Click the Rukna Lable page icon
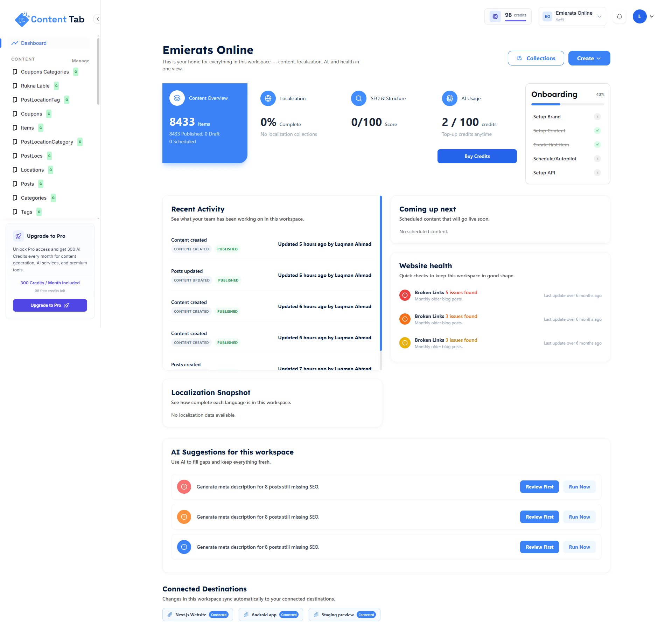This screenshot has width=672, height=638. click(x=15, y=86)
